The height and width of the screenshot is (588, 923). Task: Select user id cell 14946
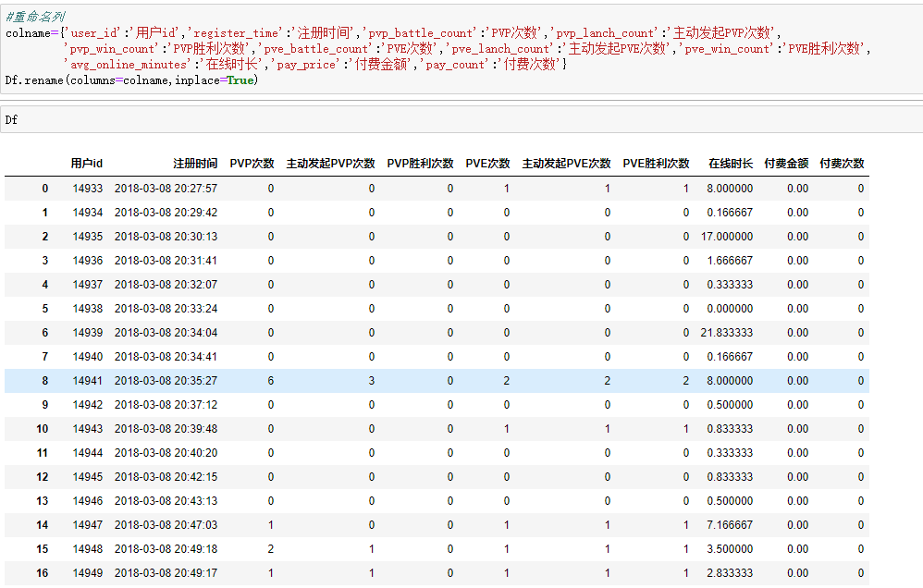[x=88, y=501]
